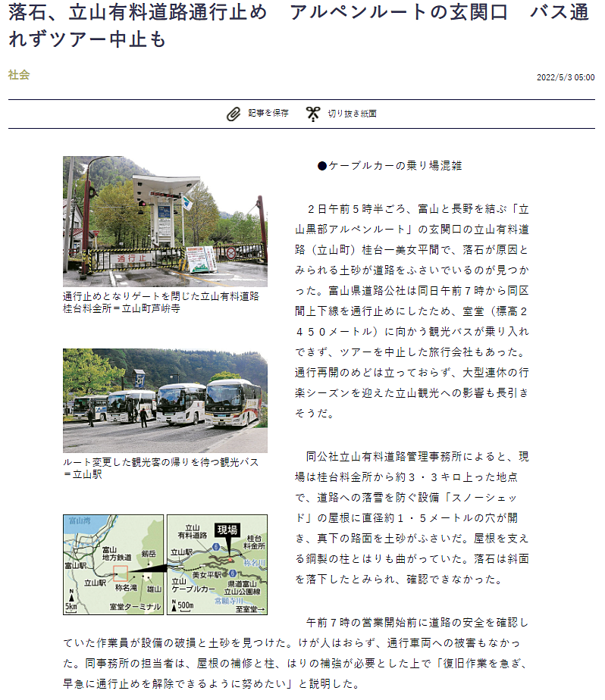Click caption 通行止めとなりゲートを閉じた立山有料道路
Viewport: 605px width, 700px height.
[x=161, y=296]
